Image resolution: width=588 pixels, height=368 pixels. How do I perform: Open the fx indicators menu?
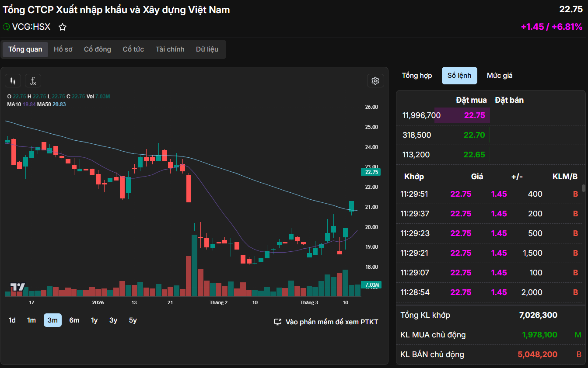click(x=33, y=81)
